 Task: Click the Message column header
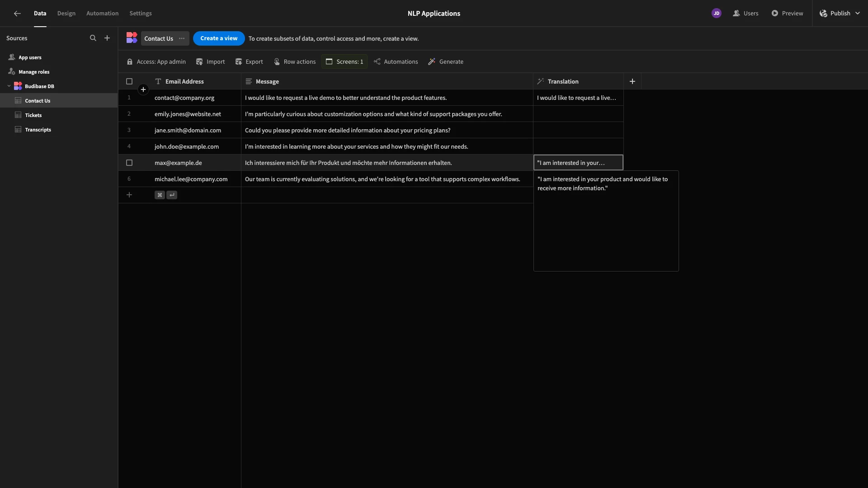tap(387, 82)
